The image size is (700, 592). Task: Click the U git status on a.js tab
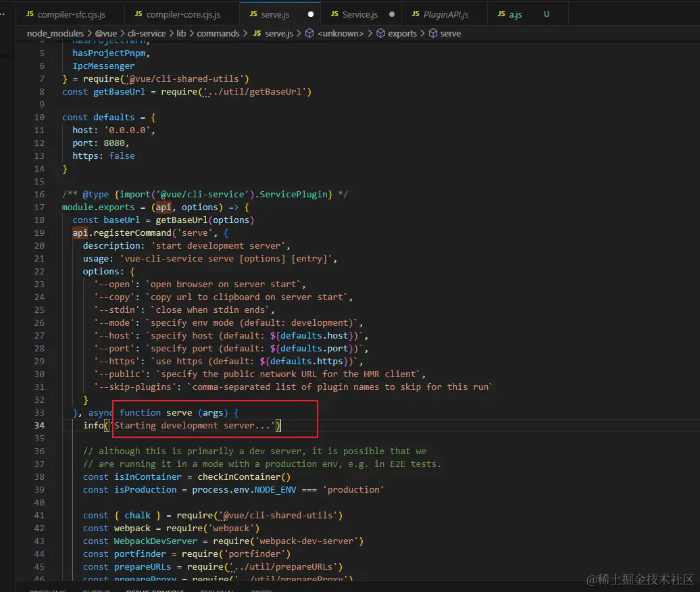click(547, 14)
